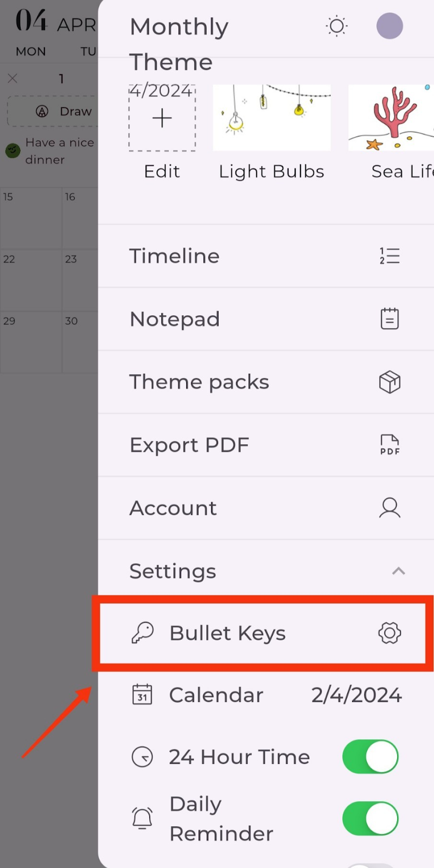
Task: Open Bullet Keys gear settings icon
Action: pos(390,633)
